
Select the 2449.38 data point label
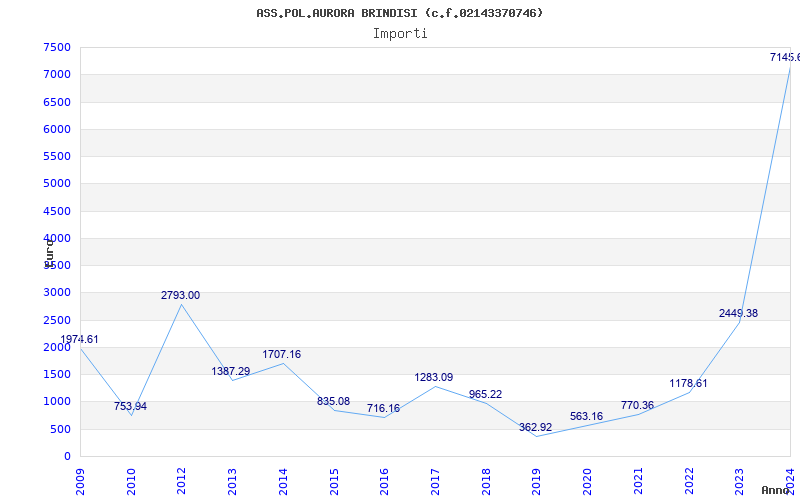(738, 313)
